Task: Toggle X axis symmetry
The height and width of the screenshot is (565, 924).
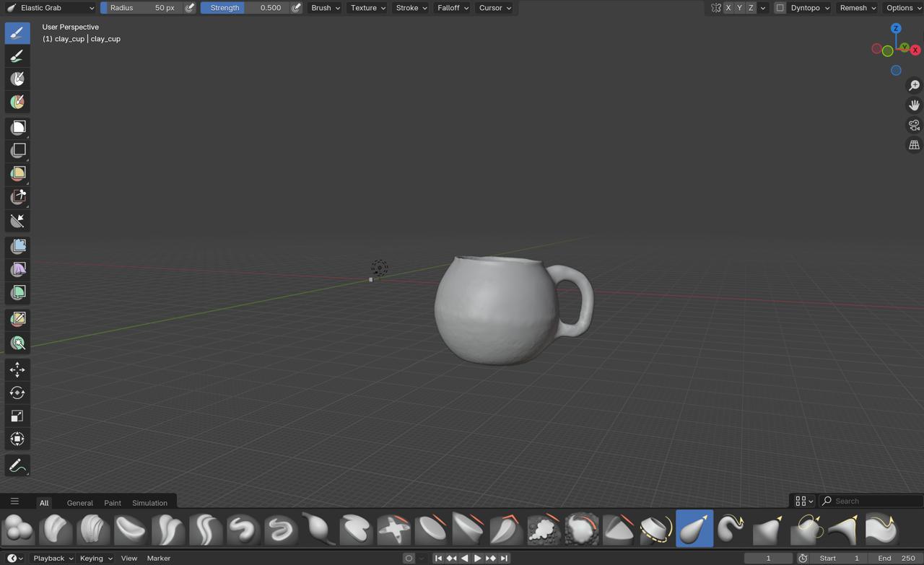Action: [728, 8]
